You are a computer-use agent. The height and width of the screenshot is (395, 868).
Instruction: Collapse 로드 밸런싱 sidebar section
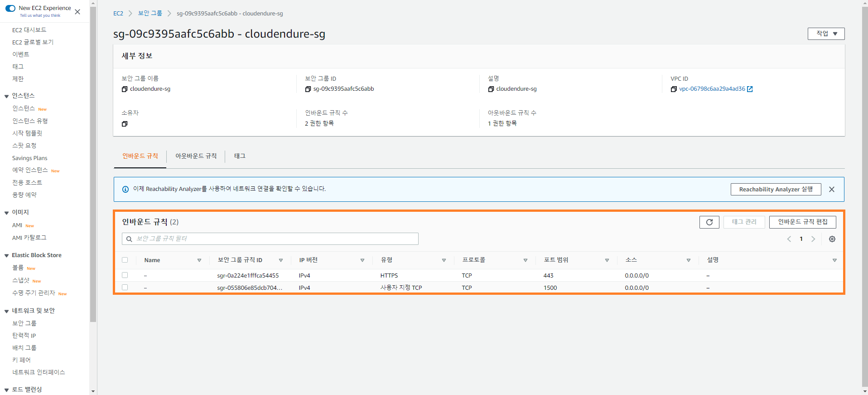(x=6, y=390)
